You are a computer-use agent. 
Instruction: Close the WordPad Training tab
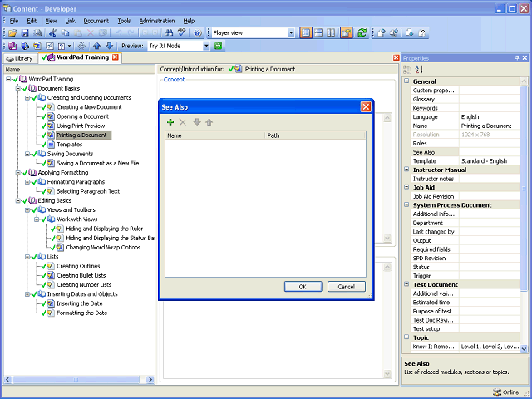pyautogui.click(x=116, y=57)
